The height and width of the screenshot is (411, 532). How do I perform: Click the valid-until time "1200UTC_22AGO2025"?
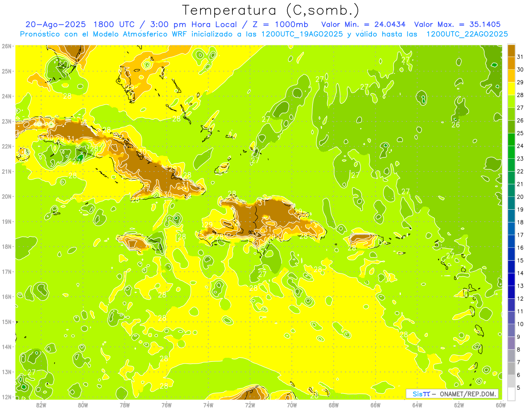pos(467,34)
